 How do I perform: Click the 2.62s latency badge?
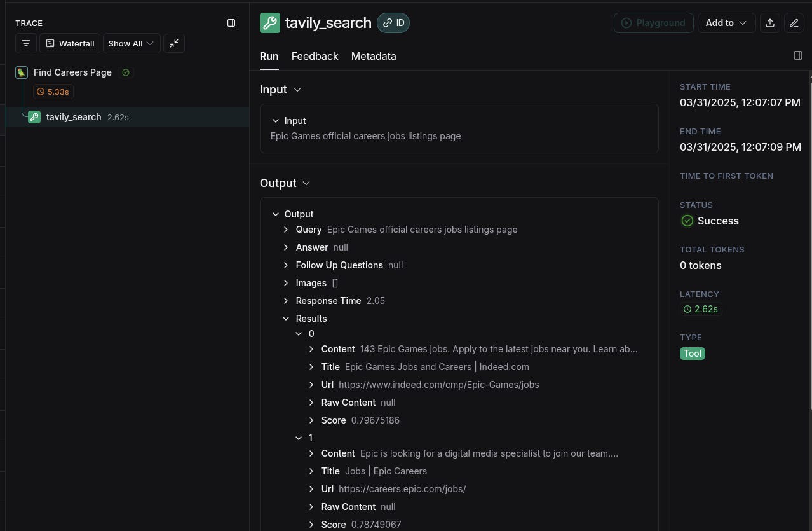tap(701, 309)
